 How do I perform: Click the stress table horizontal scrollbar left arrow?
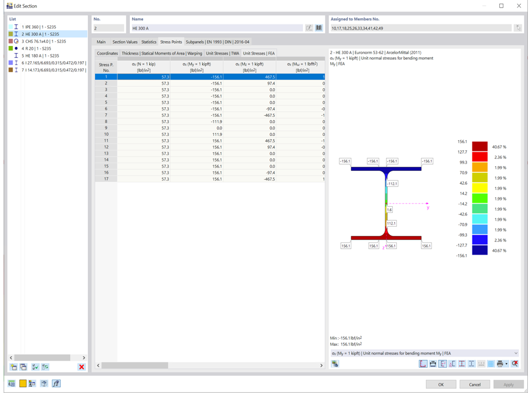[x=98, y=365]
